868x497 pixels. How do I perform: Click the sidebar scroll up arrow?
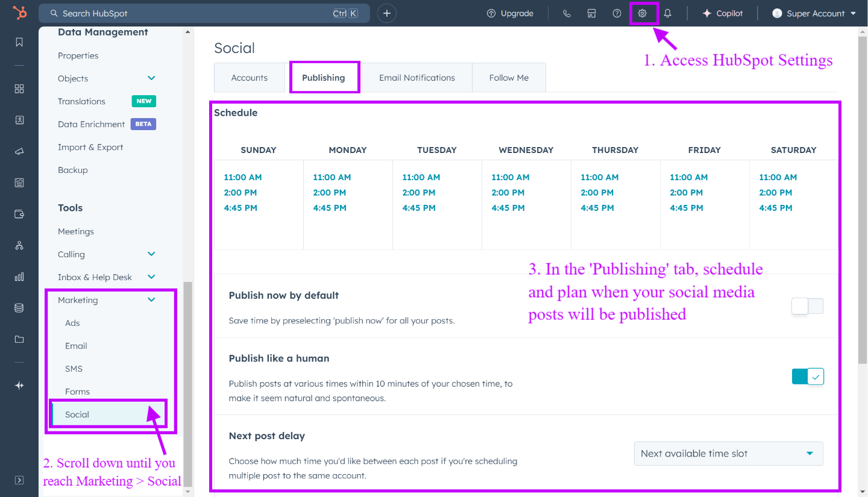tap(187, 31)
